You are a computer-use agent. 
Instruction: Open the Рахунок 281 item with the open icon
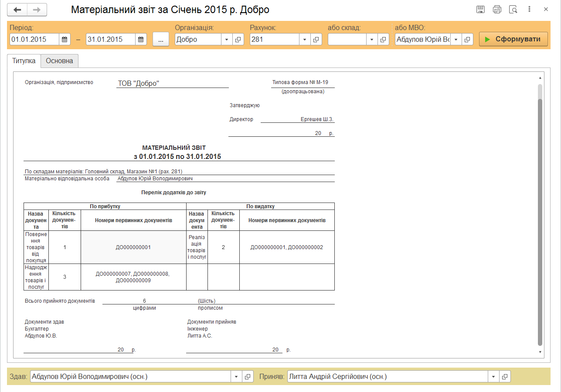pos(316,39)
